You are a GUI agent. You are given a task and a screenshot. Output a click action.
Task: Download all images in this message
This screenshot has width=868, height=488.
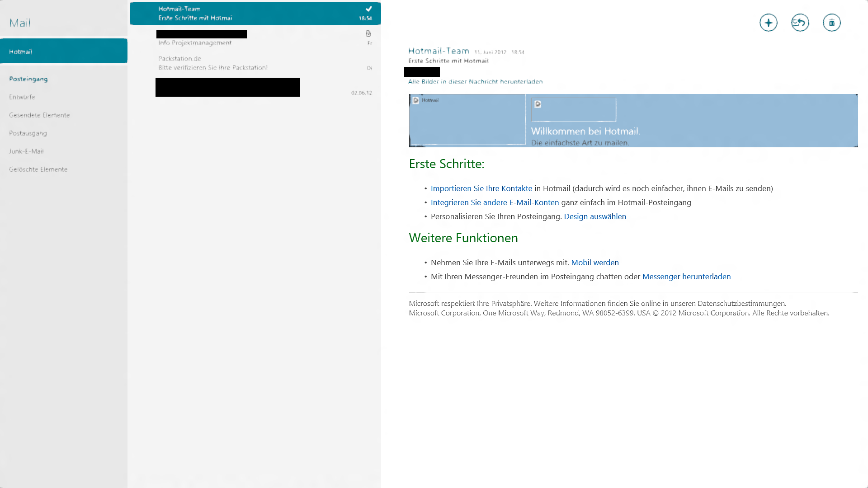tap(475, 82)
